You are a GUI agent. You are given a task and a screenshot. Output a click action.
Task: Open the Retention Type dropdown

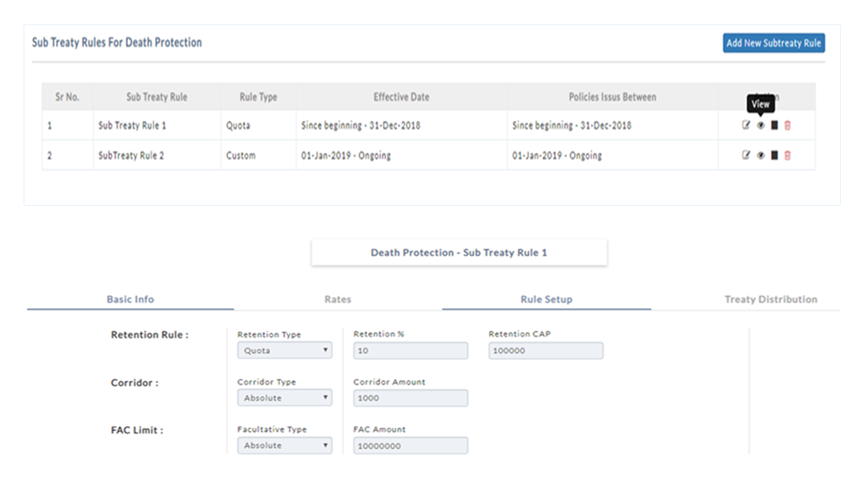coord(284,351)
